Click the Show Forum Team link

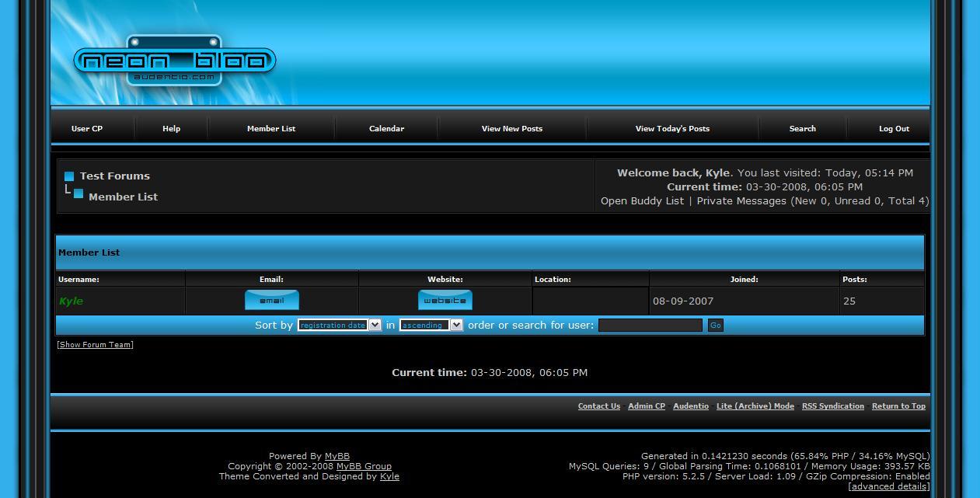tap(95, 345)
